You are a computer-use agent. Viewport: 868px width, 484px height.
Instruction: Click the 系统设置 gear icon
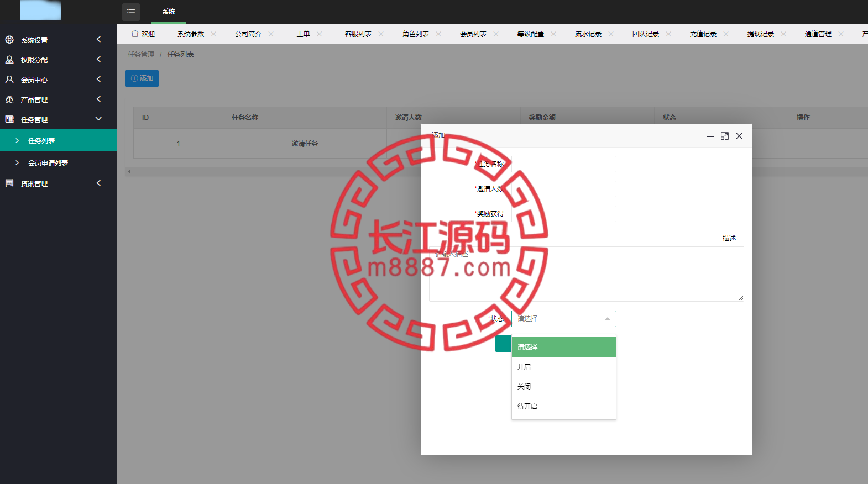click(9, 40)
